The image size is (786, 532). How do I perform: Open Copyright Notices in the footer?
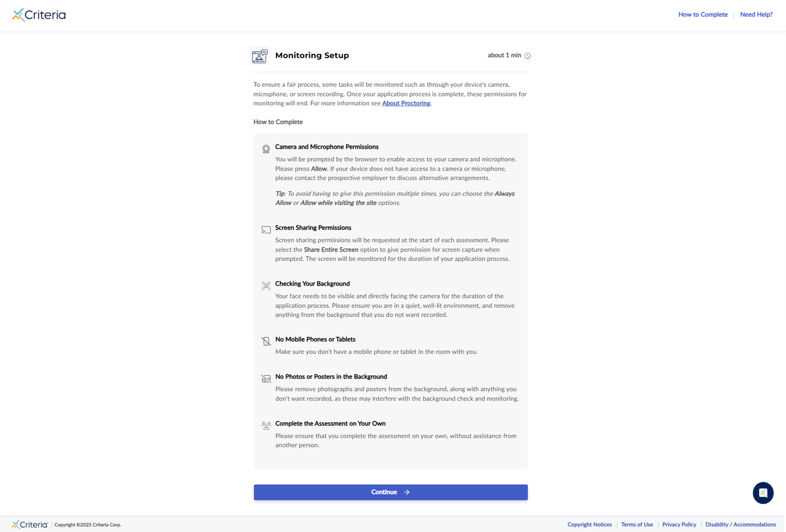pos(589,524)
